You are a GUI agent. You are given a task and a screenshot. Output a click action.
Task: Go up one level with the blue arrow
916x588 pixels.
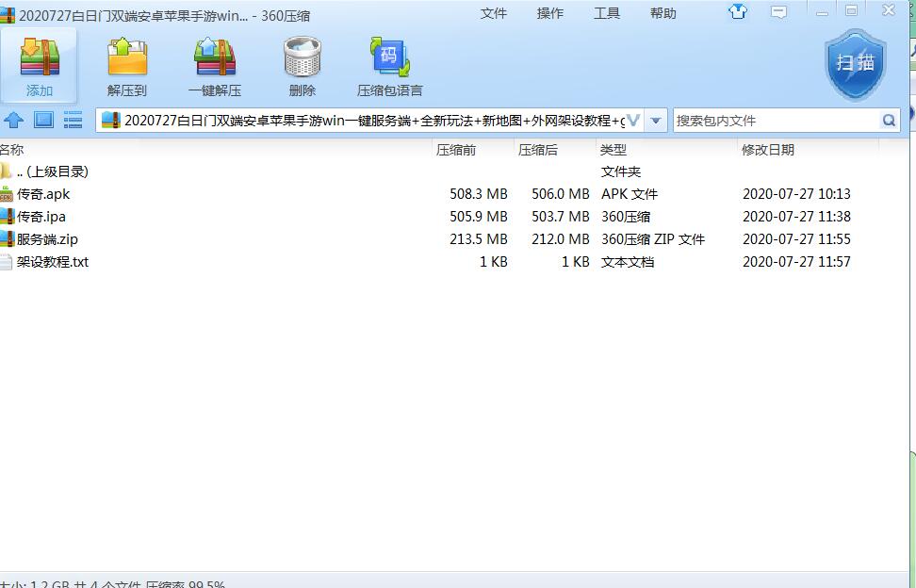tap(14, 120)
